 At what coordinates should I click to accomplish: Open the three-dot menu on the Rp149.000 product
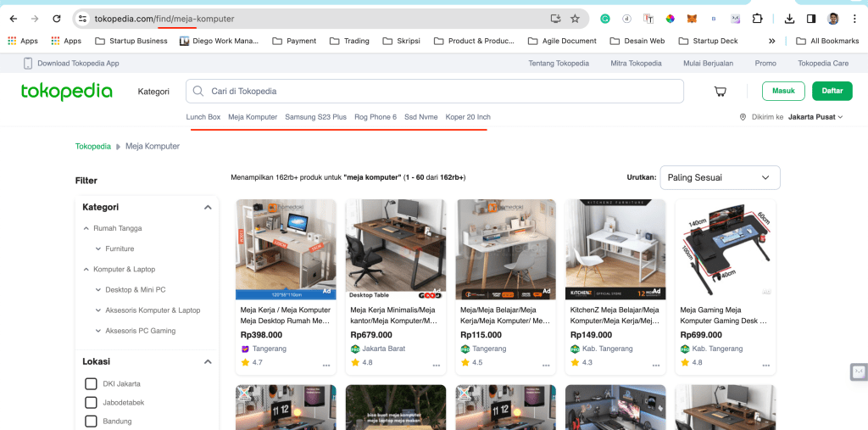click(x=656, y=366)
